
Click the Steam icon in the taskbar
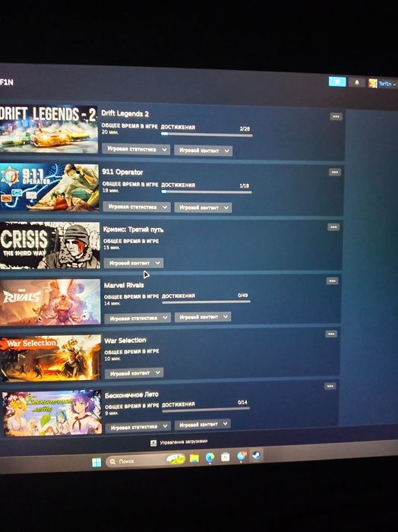pos(257,455)
